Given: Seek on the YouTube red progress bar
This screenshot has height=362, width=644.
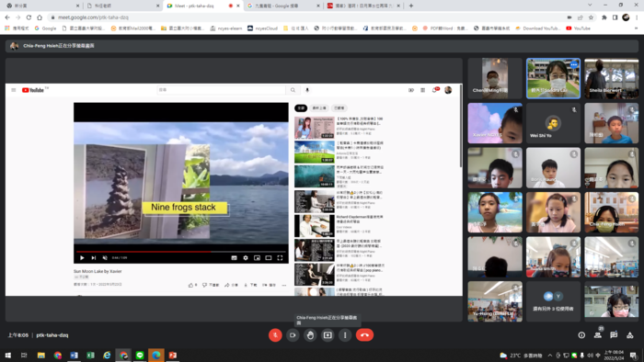Looking at the screenshot, I should (x=181, y=252).
